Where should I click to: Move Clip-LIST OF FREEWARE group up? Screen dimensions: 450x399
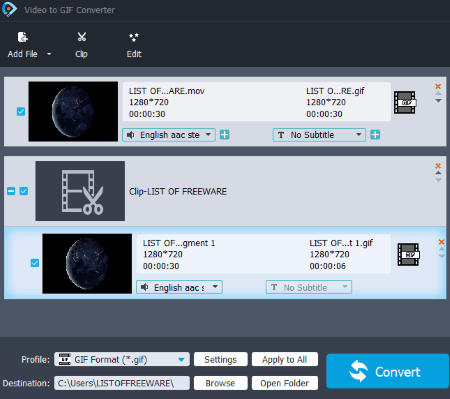[438, 173]
